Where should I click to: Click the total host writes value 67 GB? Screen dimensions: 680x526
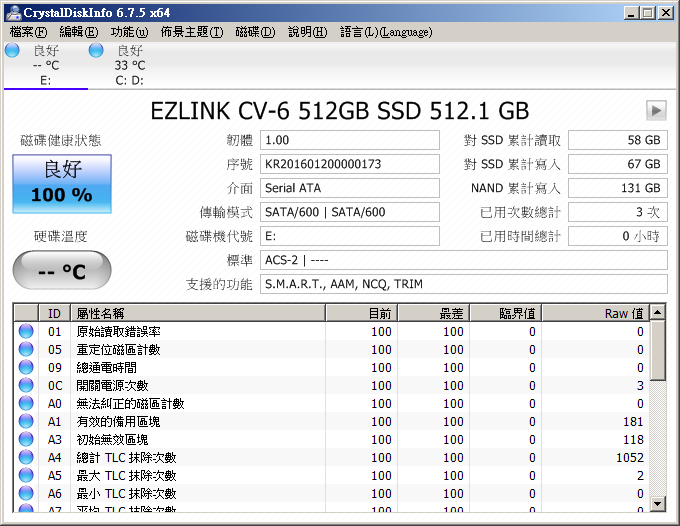[x=618, y=164]
